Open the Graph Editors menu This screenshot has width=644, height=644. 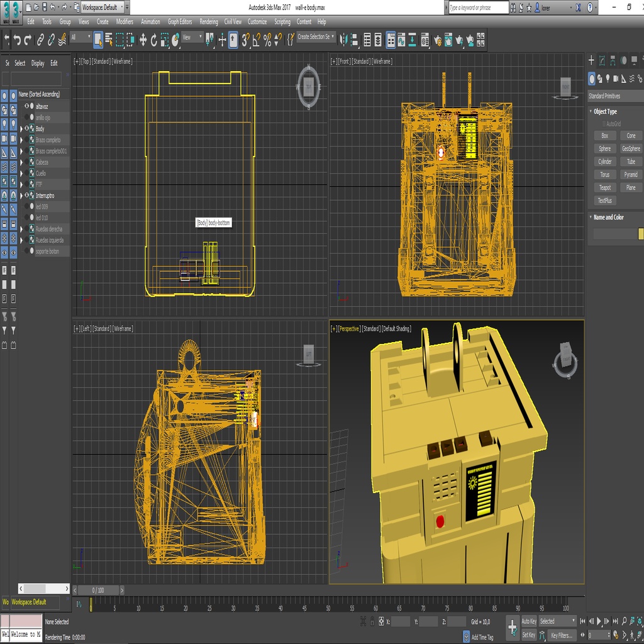179,21
